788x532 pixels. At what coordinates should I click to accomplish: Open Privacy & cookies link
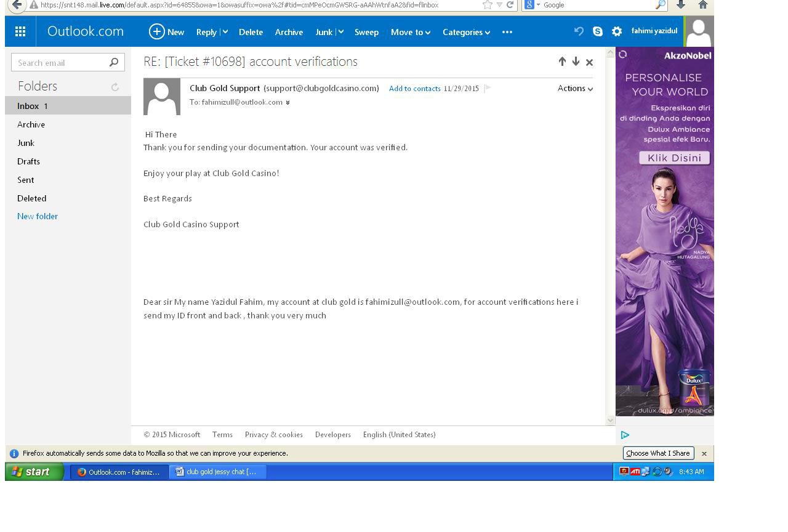click(274, 435)
